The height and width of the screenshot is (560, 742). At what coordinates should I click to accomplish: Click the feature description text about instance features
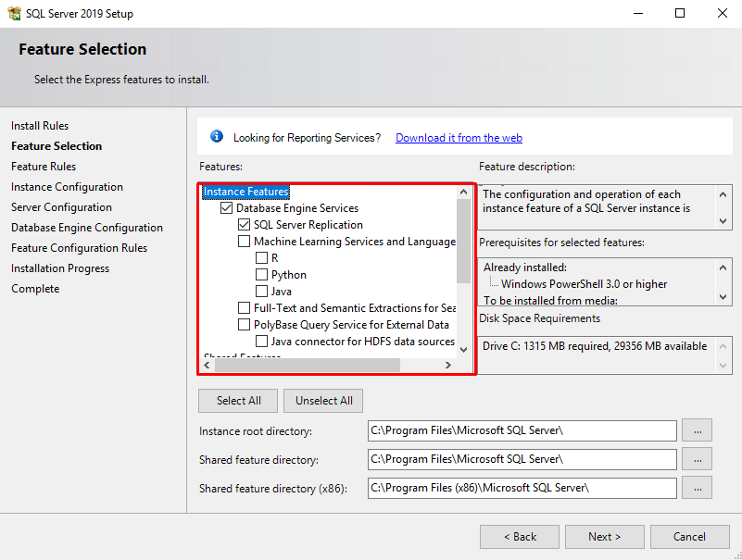pos(586,202)
